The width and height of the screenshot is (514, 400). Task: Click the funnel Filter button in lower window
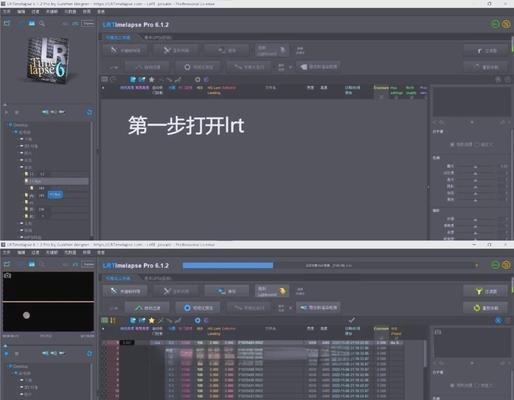click(x=486, y=291)
